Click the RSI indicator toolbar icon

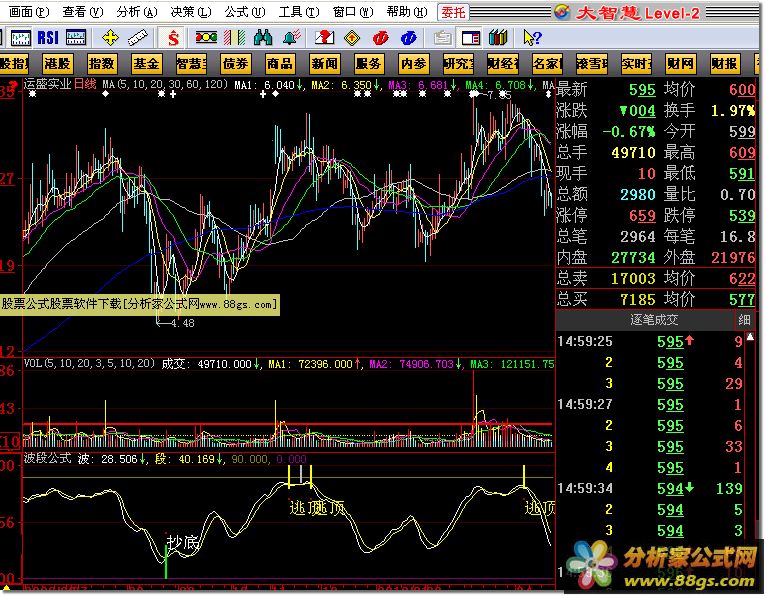tap(47, 37)
